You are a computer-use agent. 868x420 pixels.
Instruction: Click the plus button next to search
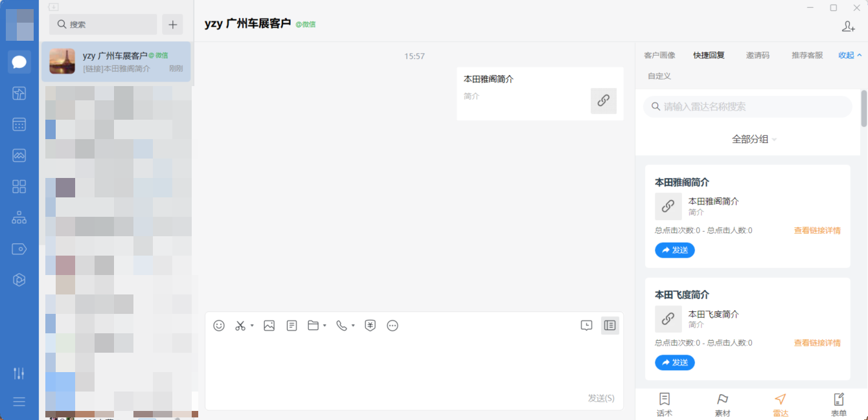click(x=172, y=25)
